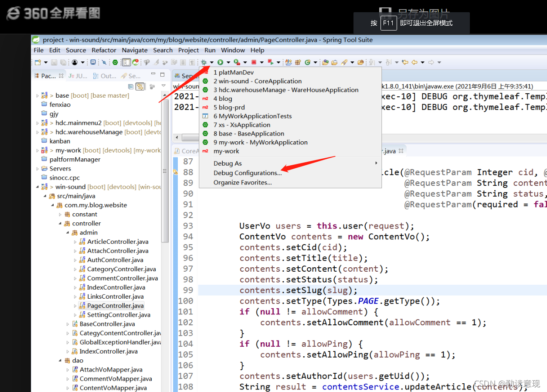Expand the Servers folder

point(37,169)
